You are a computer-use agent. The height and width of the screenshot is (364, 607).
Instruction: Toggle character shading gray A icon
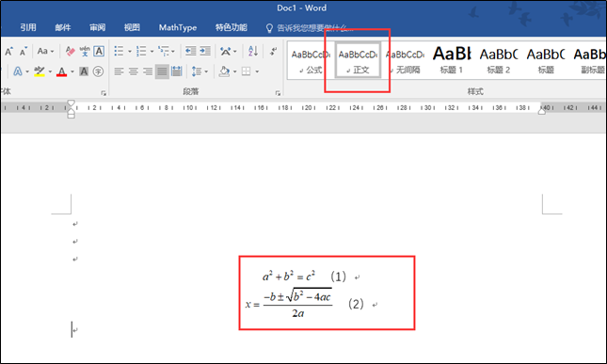point(84,71)
